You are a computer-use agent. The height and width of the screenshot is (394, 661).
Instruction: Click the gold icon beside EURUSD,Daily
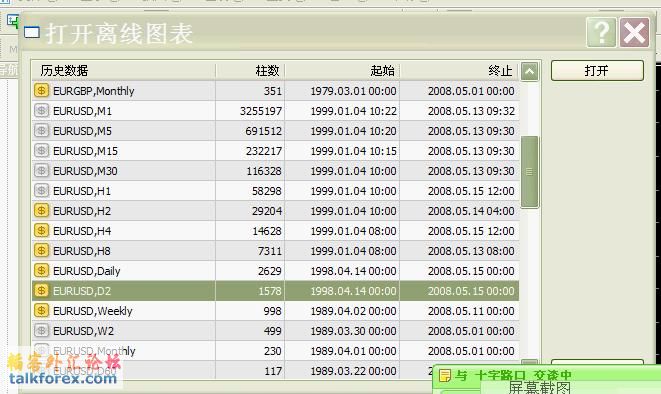tap(41, 270)
